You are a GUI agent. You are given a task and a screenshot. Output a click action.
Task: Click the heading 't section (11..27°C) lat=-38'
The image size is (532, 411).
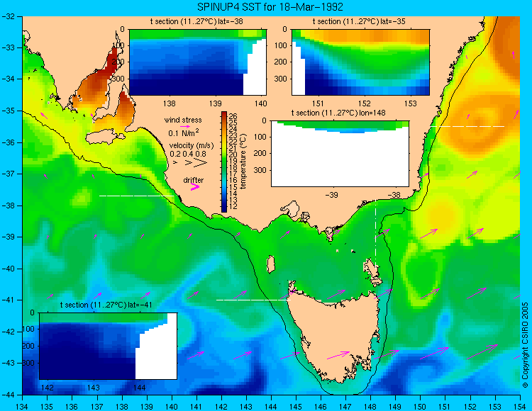pos(196,21)
